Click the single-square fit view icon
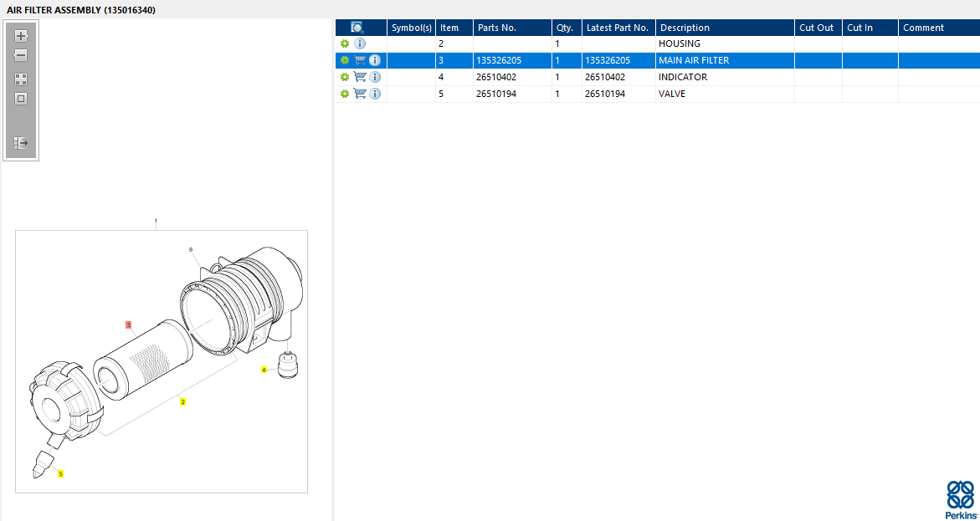This screenshot has height=521, width=980. point(21,99)
